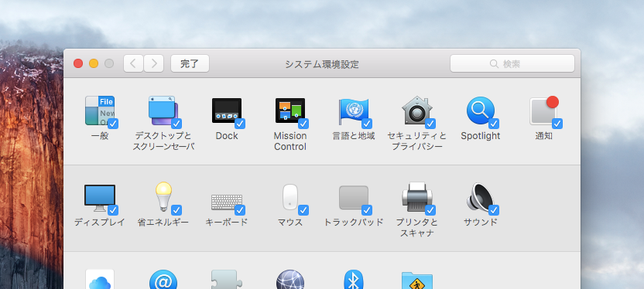Viewport: 644px width, 289px height.
Task: Uncheck the プリンタとスキャナ checkbox
Action: pyautogui.click(x=430, y=210)
